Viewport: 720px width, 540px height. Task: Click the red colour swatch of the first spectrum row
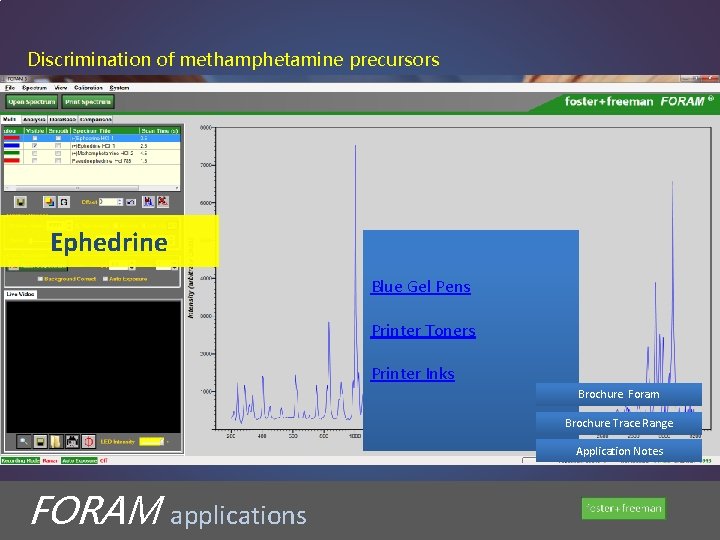click(12, 138)
